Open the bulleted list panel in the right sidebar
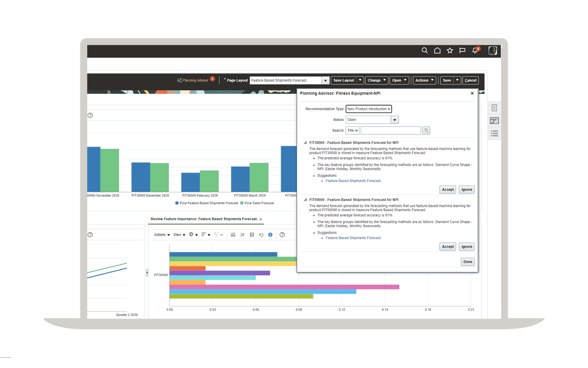The width and height of the screenshot is (588, 368). pyautogui.click(x=494, y=133)
